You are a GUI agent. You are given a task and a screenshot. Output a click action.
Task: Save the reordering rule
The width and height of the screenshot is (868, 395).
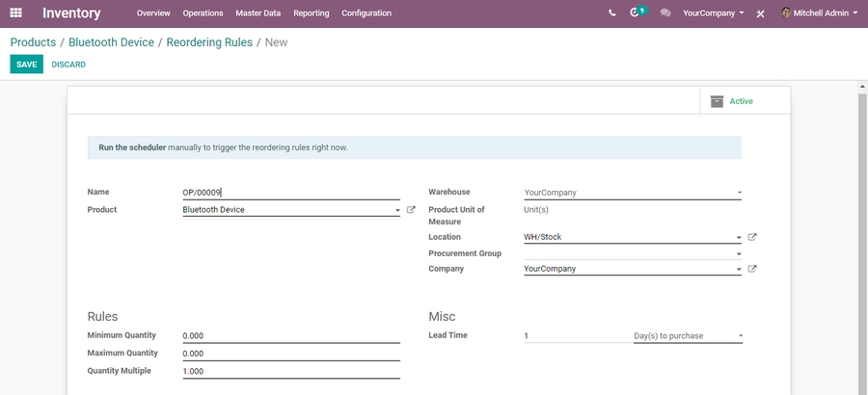pyautogui.click(x=26, y=65)
